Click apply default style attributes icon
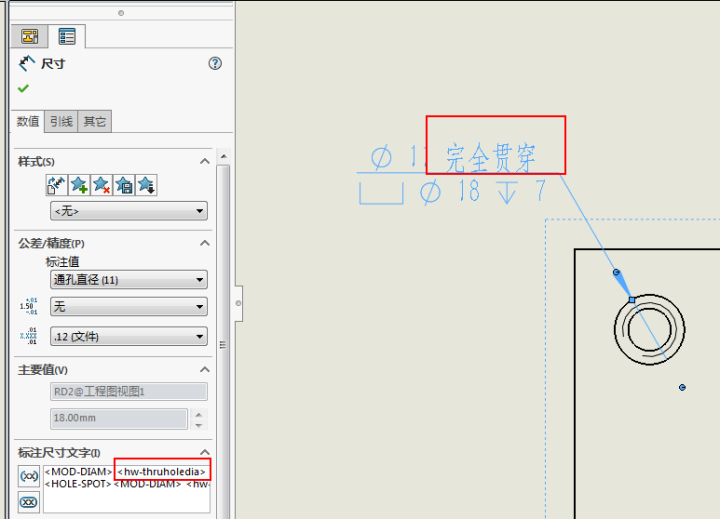This screenshot has height=519, width=720. click(x=57, y=185)
